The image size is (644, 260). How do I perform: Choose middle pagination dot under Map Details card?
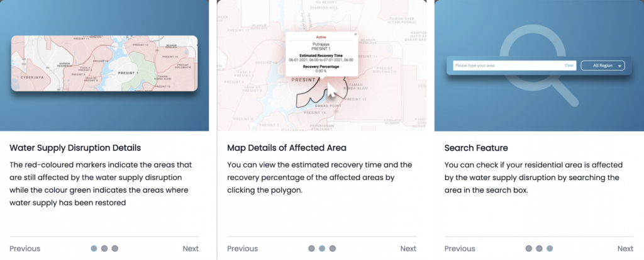(322, 249)
